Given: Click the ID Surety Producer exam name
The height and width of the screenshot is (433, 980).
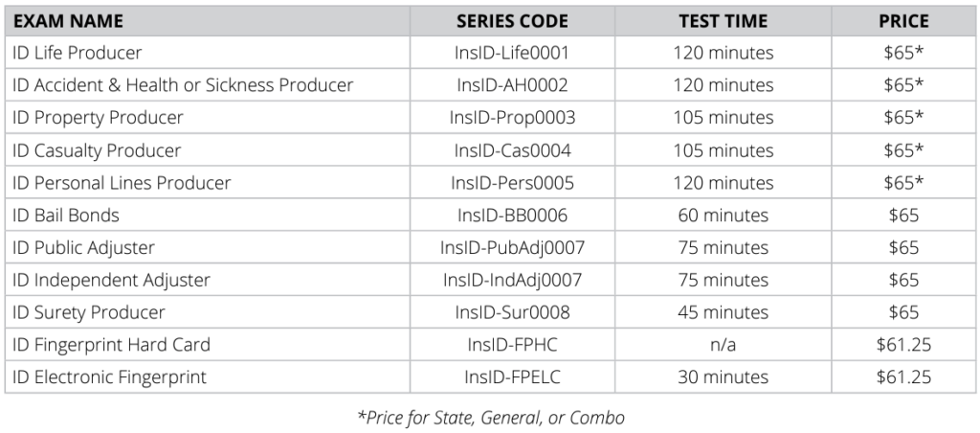Looking at the screenshot, I should tap(89, 312).
